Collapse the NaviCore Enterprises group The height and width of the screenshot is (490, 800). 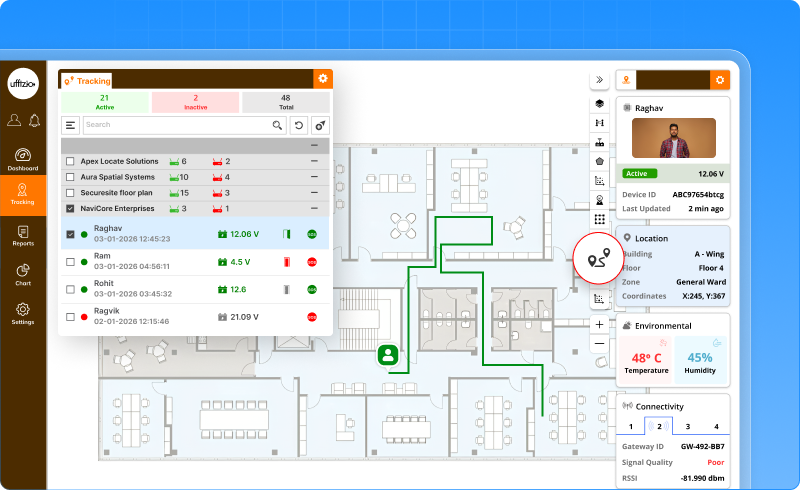coord(314,209)
